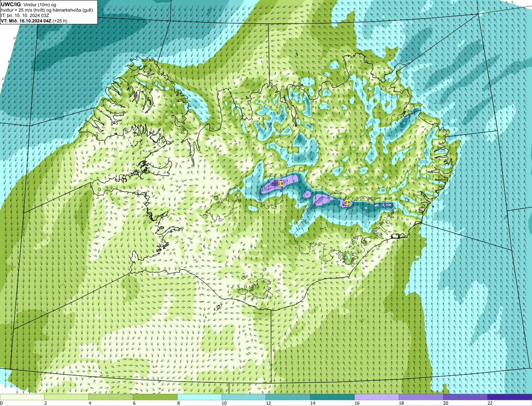Select the 20–22 m/s purple legend swatch
The width and height of the screenshot is (532, 406).
[x=465, y=397]
